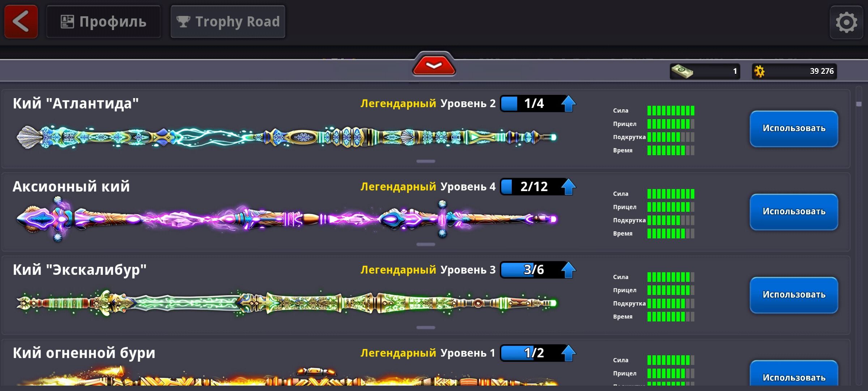Click Уровень 2 label on Атлантида row
The image size is (868, 391).
(468, 104)
